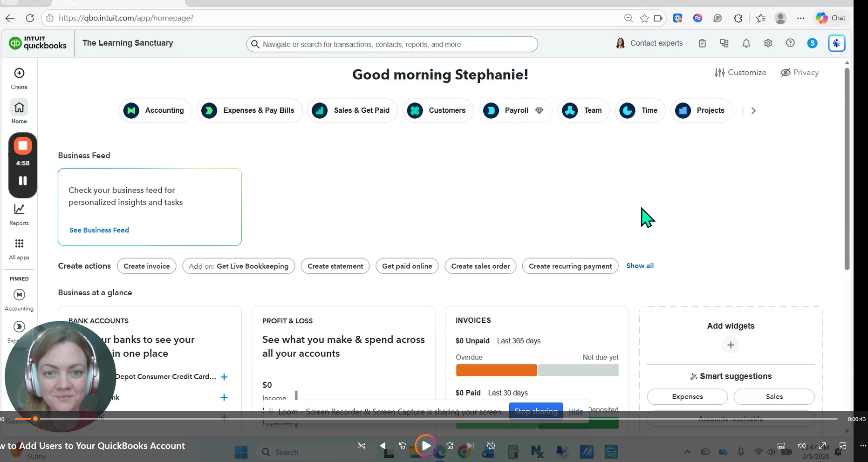The width and height of the screenshot is (868, 462).
Task: Click See Business Feed link
Action: point(99,230)
